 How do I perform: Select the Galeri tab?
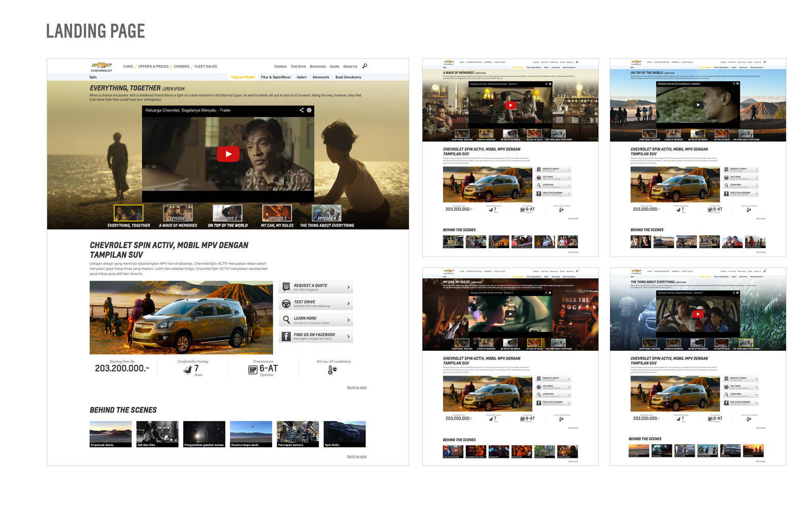[301, 77]
